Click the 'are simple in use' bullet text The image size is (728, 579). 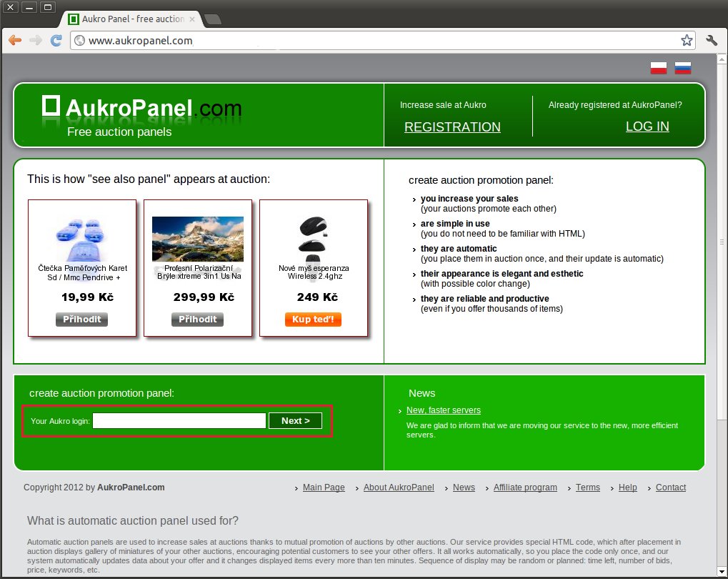455,224
